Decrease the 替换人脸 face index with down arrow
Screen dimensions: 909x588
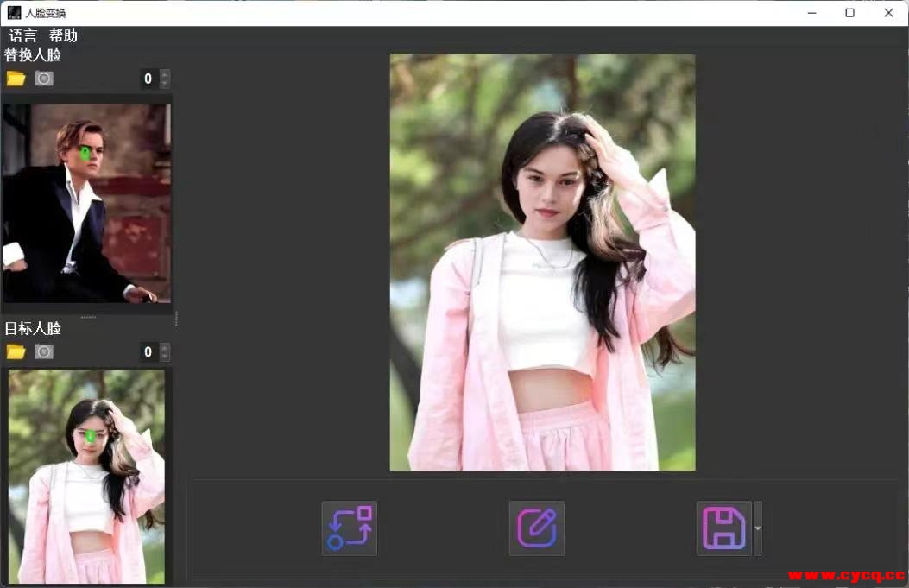(165, 83)
